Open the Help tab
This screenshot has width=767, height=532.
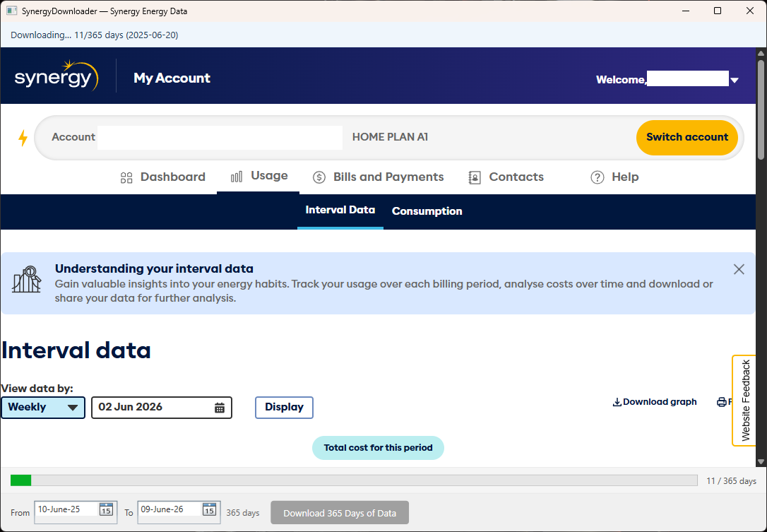coord(614,177)
